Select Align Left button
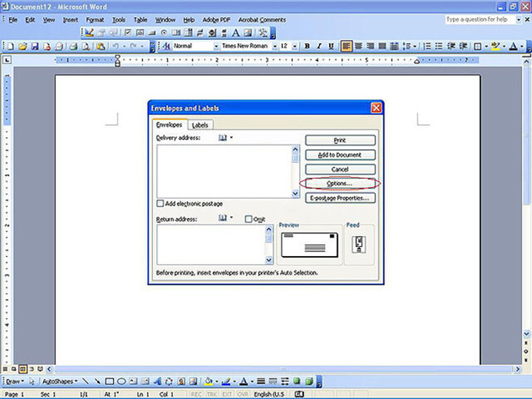 tap(346, 46)
